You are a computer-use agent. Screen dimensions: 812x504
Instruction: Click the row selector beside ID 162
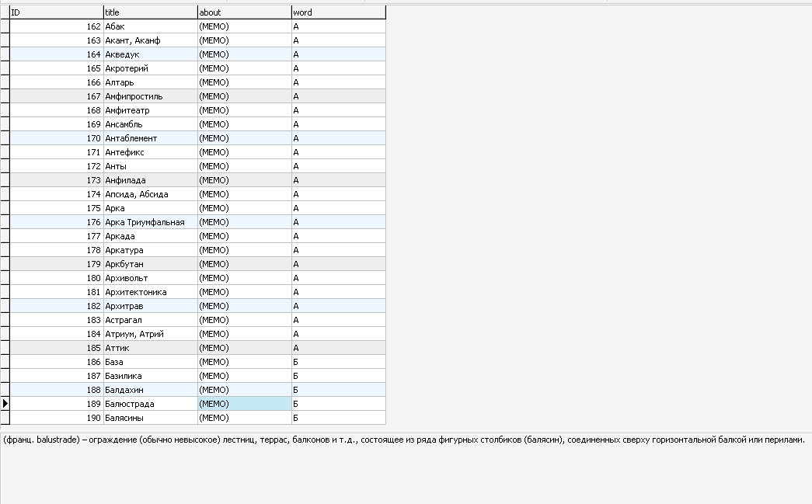click(x=5, y=26)
